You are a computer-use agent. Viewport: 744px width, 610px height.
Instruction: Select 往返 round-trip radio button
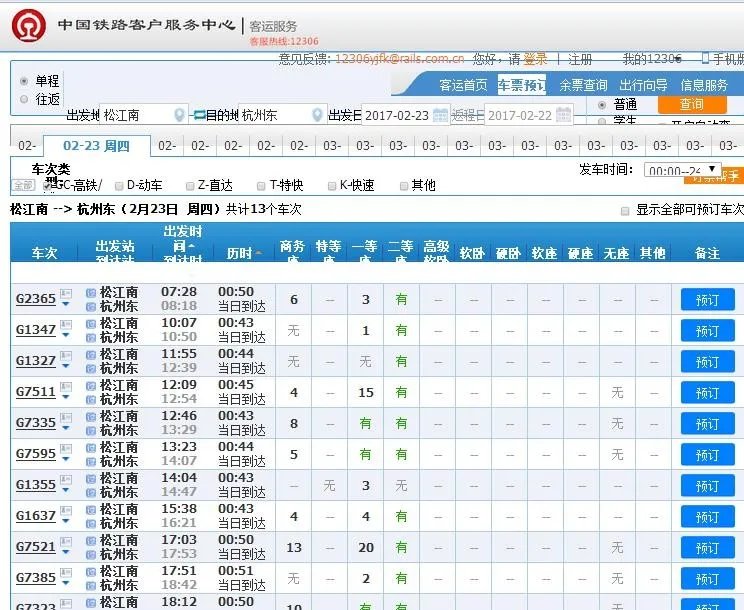click(x=24, y=99)
